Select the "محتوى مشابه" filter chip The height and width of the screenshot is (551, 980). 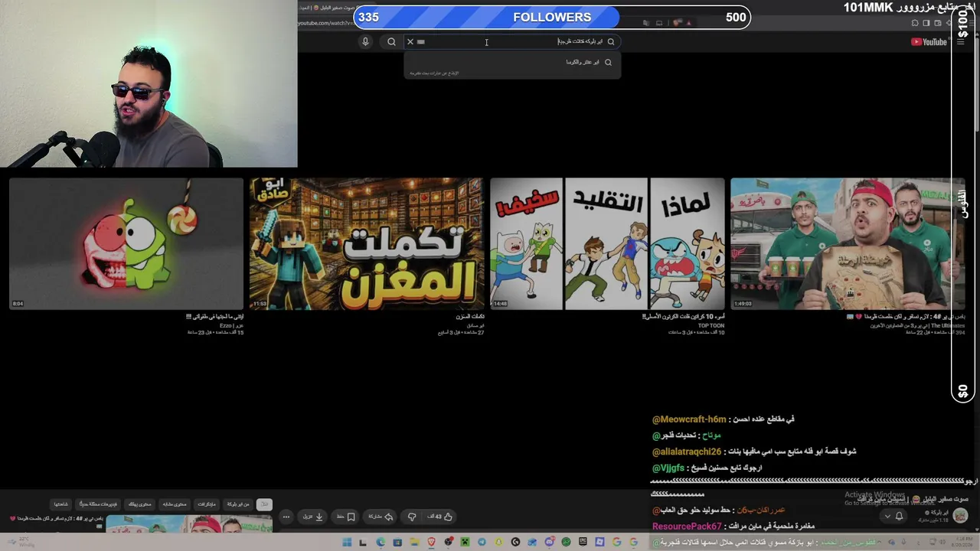coord(175,504)
